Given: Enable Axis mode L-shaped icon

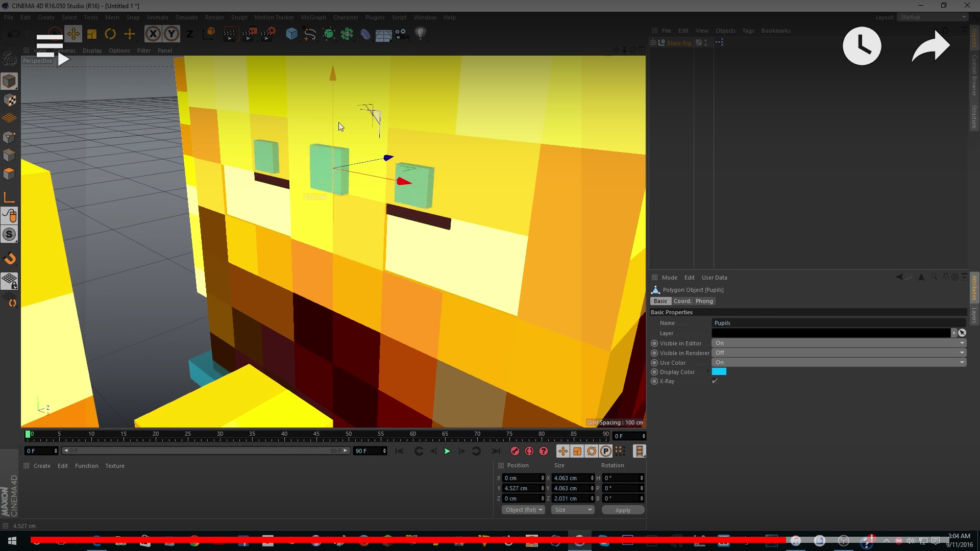Looking at the screenshot, I should (9, 197).
